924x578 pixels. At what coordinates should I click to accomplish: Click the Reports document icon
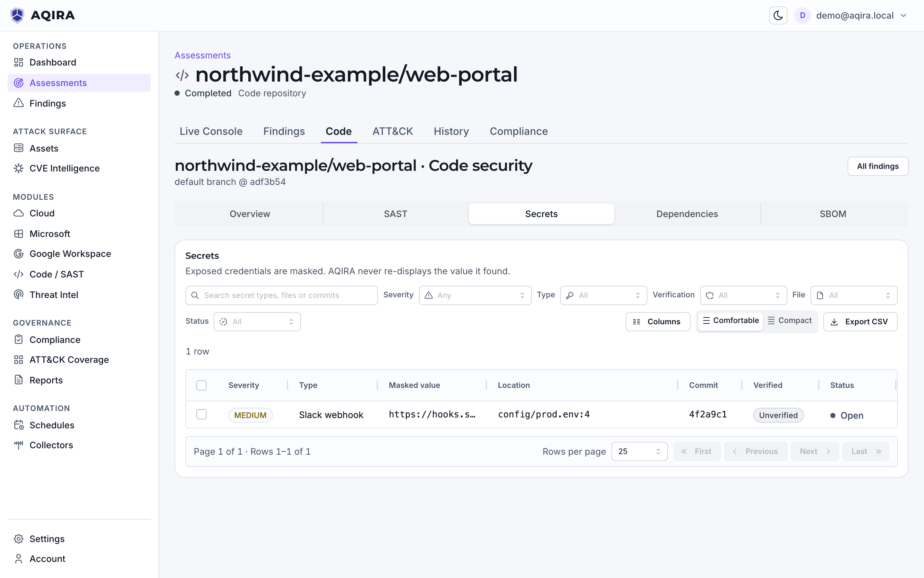(18, 380)
